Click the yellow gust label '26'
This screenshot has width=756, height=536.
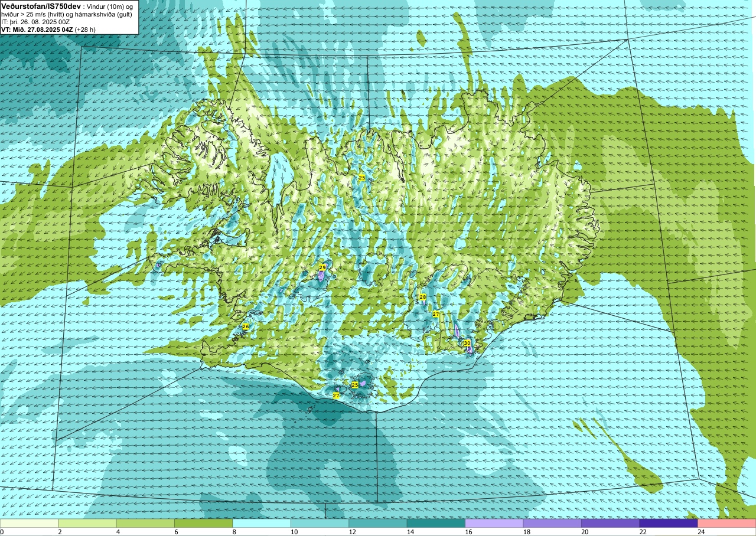click(x=246, y=326)
